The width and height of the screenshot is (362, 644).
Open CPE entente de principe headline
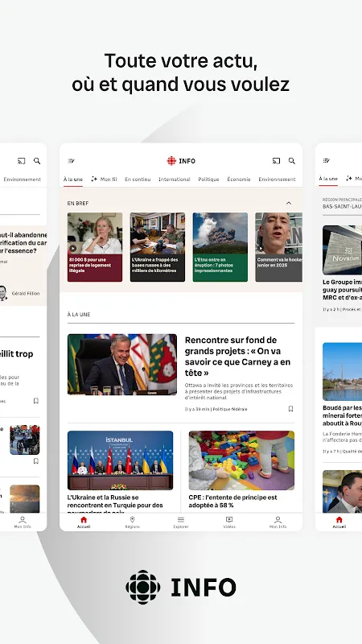point(232,501)
